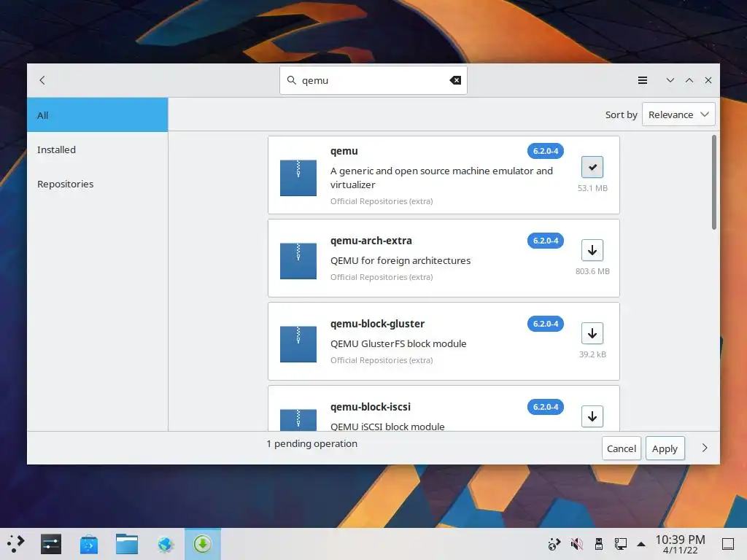
Task: Cancel the pending operation
Action: (x=622, y=448)
